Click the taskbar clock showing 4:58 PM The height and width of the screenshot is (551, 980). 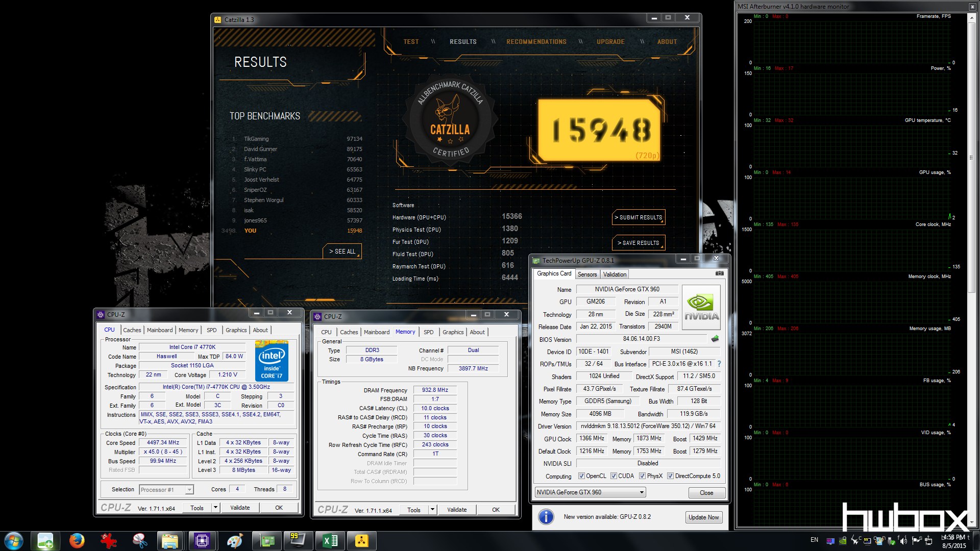pos(953,541)
